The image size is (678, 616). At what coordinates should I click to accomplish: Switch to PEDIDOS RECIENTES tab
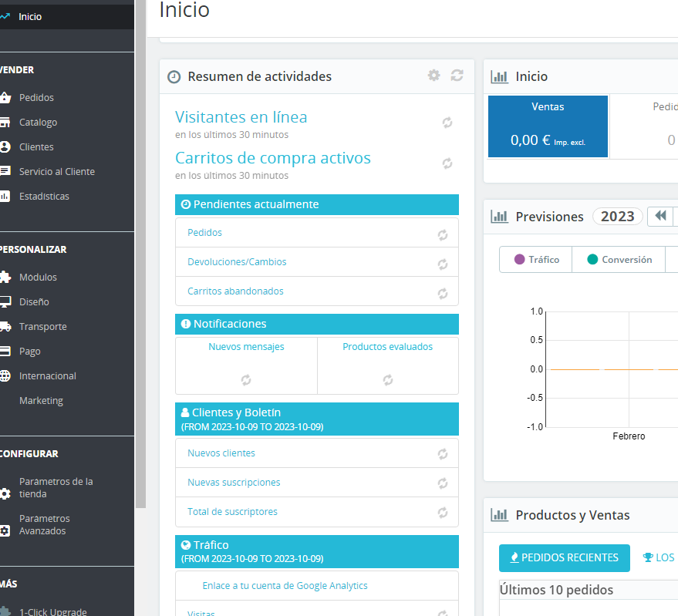[565, 557]
